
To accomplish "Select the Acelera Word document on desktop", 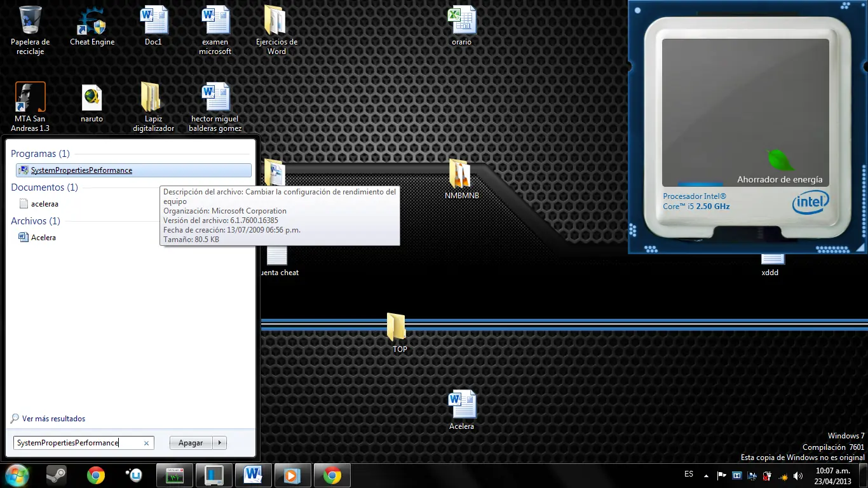I will tap(462, 410).
